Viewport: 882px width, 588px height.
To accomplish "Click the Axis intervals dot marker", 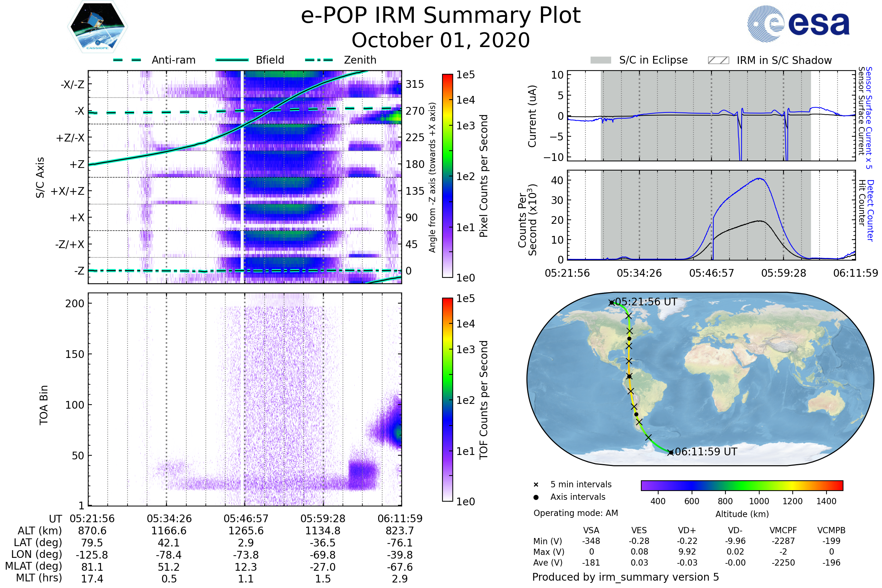I will [x=536, y=497].
